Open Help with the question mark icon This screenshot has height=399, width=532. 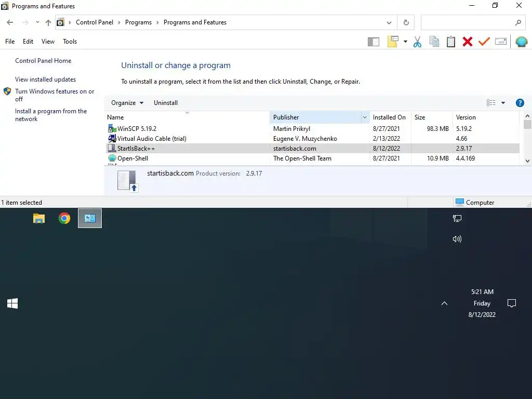tap(520, 103)
